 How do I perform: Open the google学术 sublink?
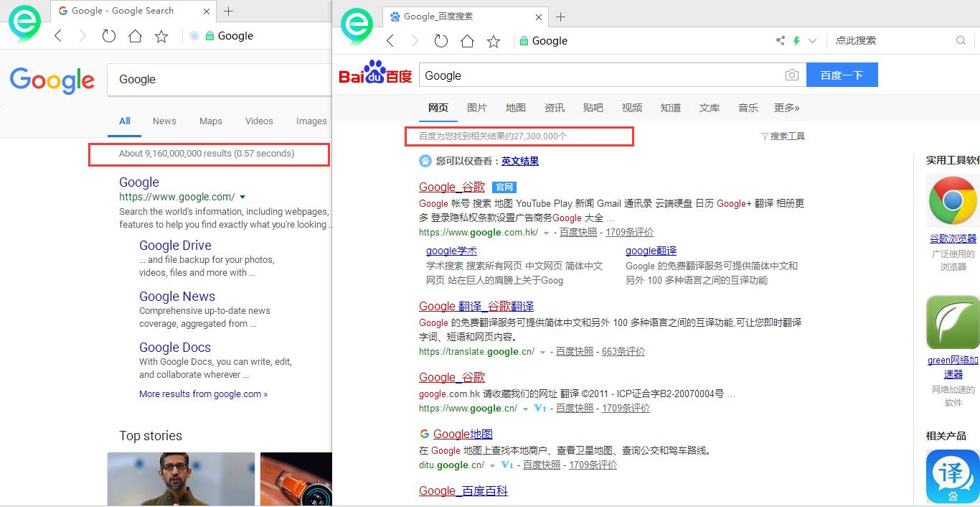pos(451,251)
